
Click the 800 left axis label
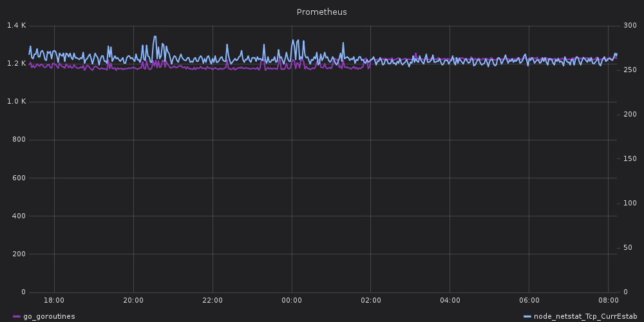tap(19, 140)
